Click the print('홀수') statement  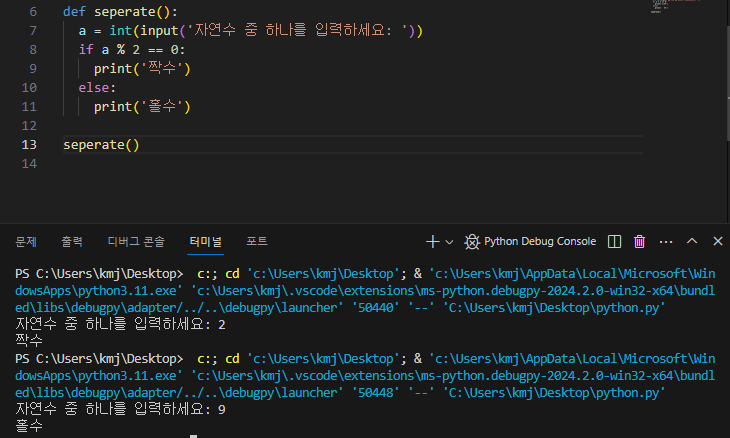point(142,107)
